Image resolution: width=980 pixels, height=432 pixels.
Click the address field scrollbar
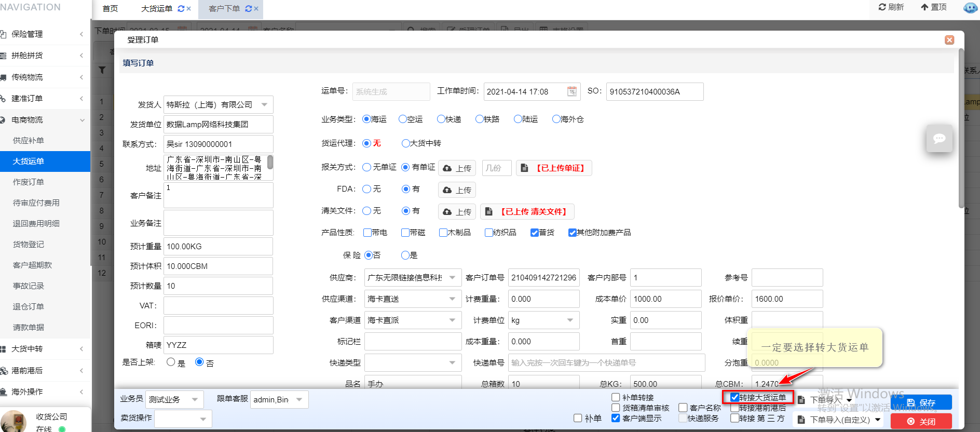270,163
